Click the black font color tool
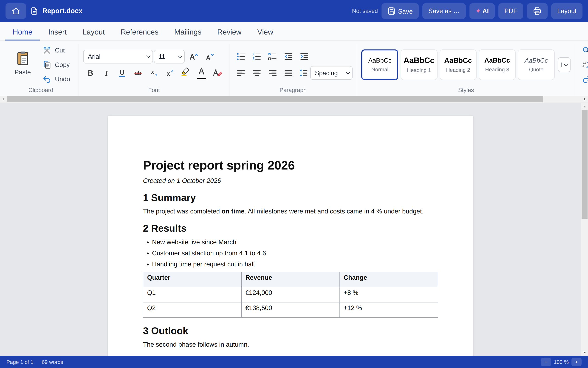 pyautogui.click(x=201, y=73)
